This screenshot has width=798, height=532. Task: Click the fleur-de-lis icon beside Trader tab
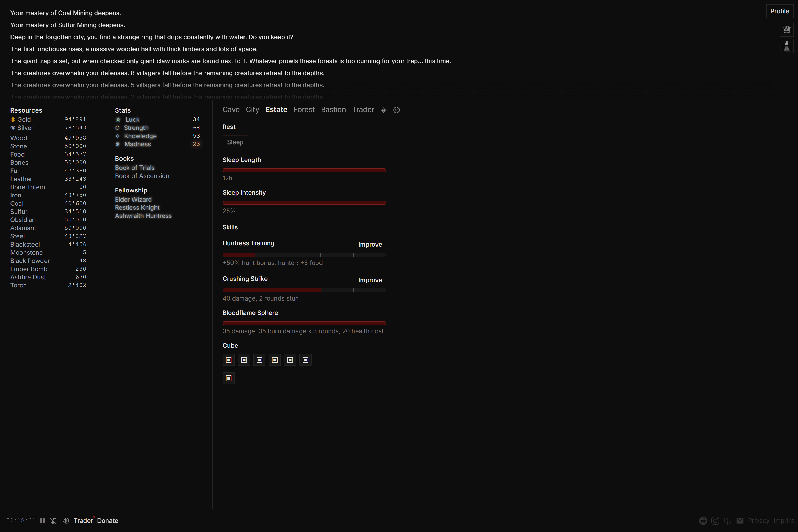pos(383,109)
